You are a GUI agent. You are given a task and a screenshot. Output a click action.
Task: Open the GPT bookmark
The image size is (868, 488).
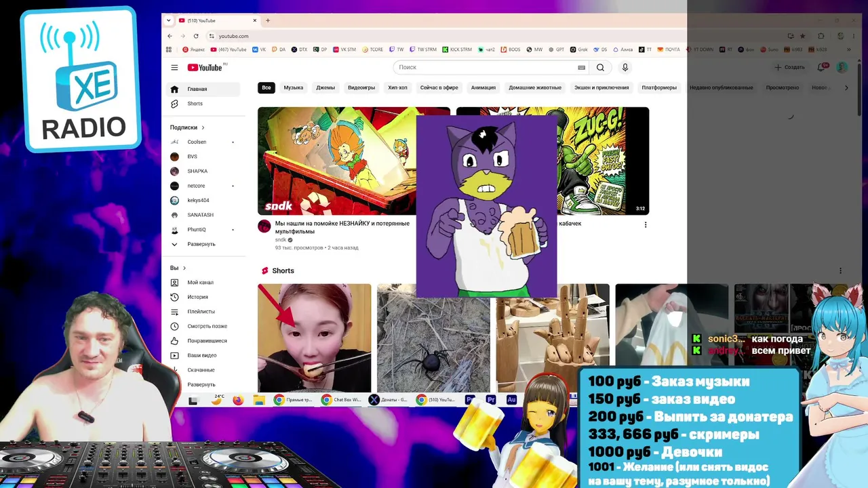coord(557,49)
